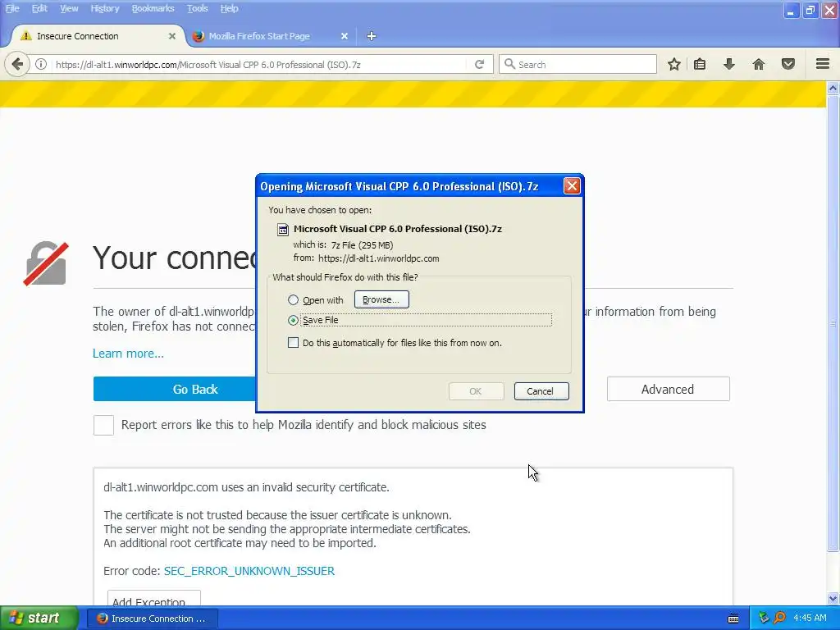Bookmark this page with star icon
This screenshot has height=630, width=840.
[x=674, y=64]
